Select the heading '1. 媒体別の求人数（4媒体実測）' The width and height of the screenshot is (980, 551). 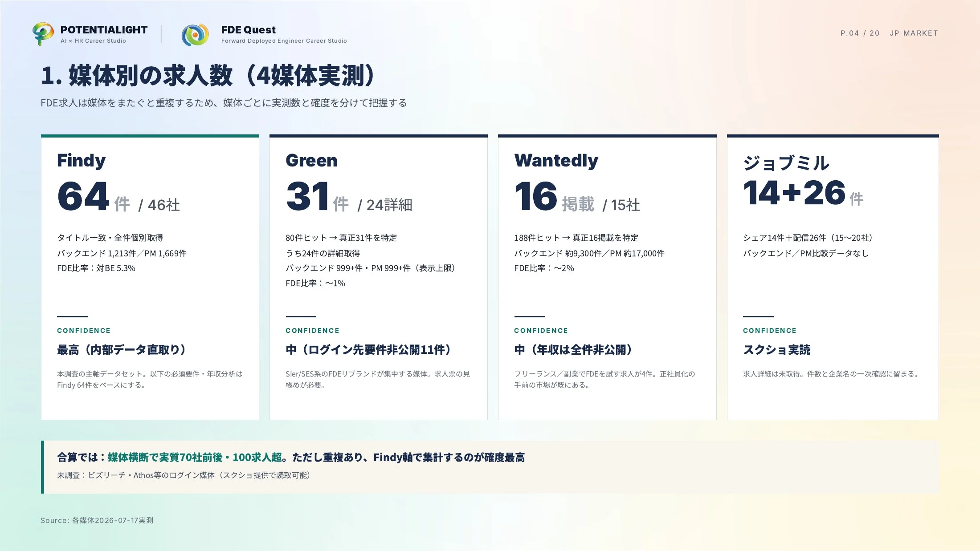point(209,75)
